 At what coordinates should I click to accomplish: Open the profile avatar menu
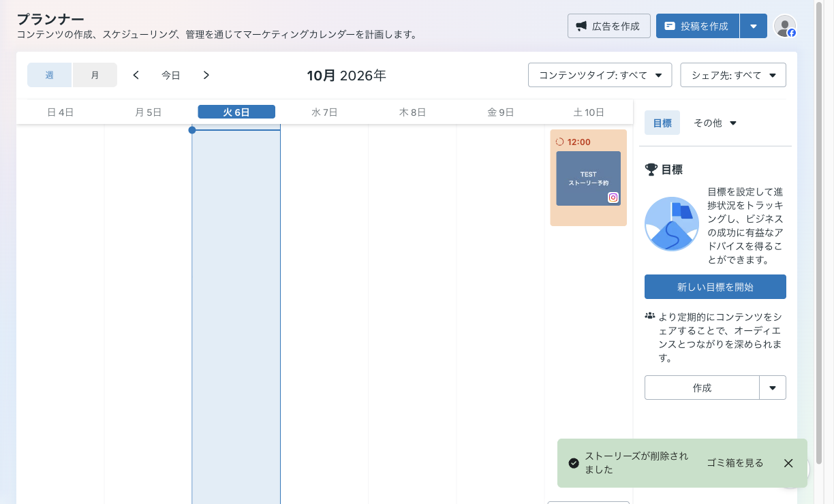[x=785, y=26]
